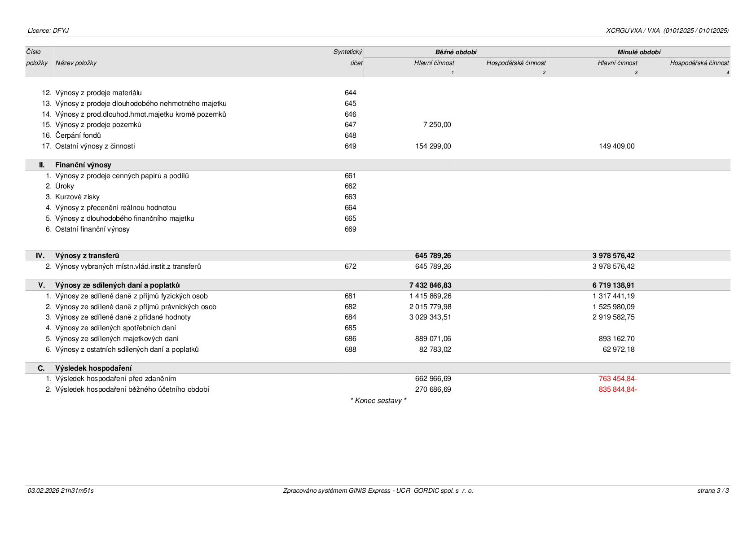The image size is (756, 534).
Task: Select the Výnosy ze sdílených daní a poplatků header
Action: pos(118,285)
